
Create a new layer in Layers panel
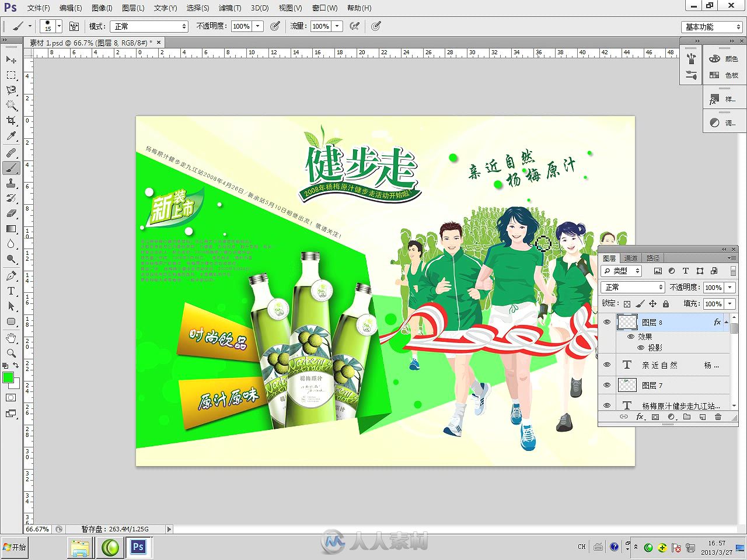pyautogui.click(x=703, y=417)
